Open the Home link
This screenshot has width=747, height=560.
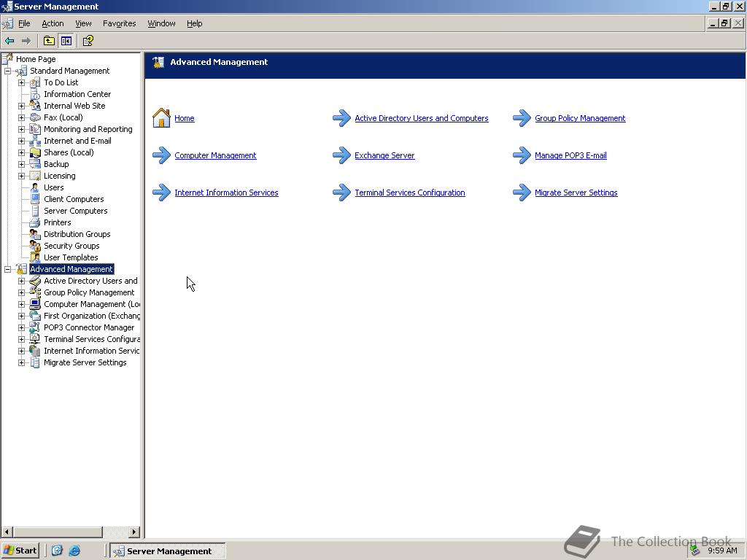[x=185, y=118]
